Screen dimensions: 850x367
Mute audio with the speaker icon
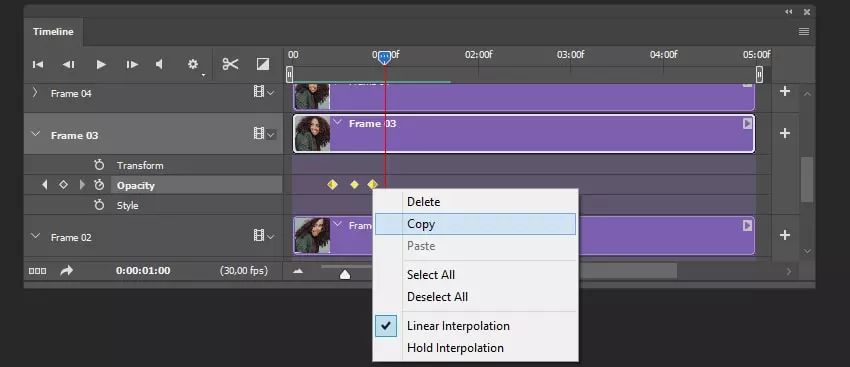tap(159, 65)
